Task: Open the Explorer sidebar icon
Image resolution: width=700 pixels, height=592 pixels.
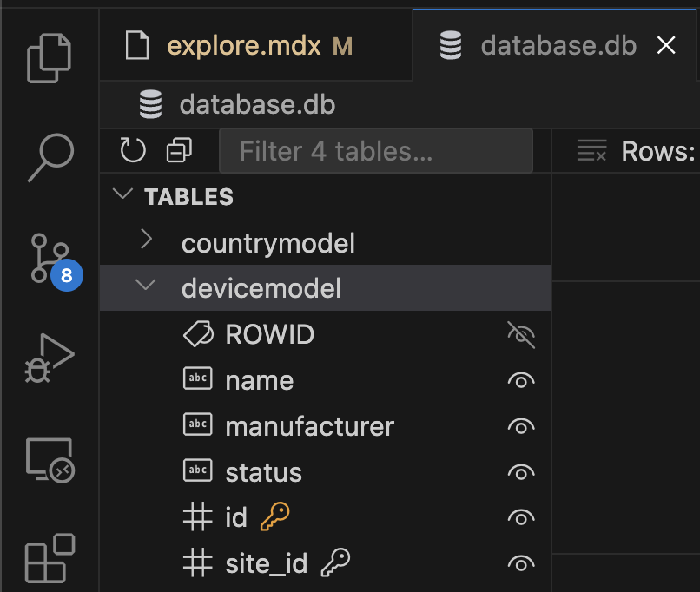Action: point(50,57)
